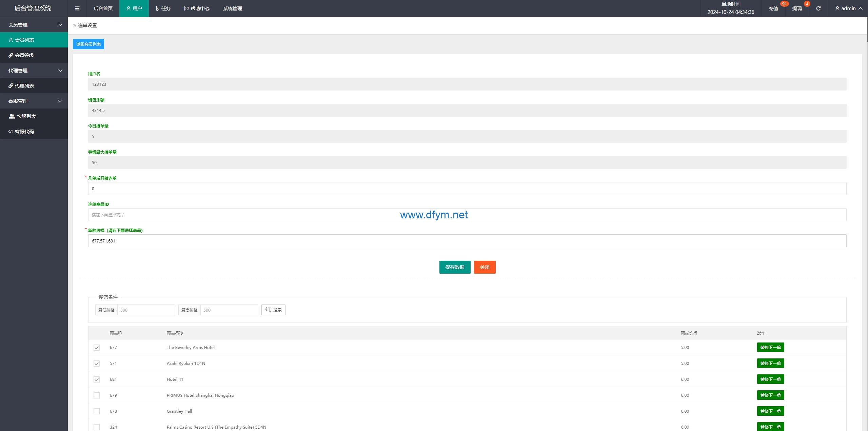
Task: Click 替换下一单 for PRIMUS Hotel Shanghai Hongqiao
Action: point(770,395)
